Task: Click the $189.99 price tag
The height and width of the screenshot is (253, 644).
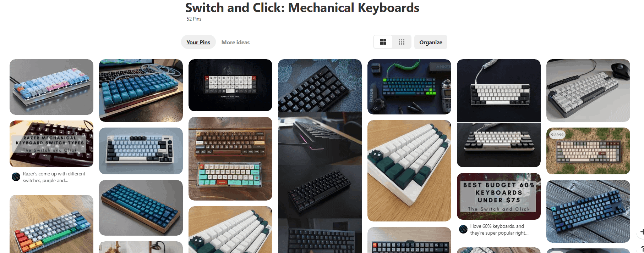Action: [x=557, y=135]
